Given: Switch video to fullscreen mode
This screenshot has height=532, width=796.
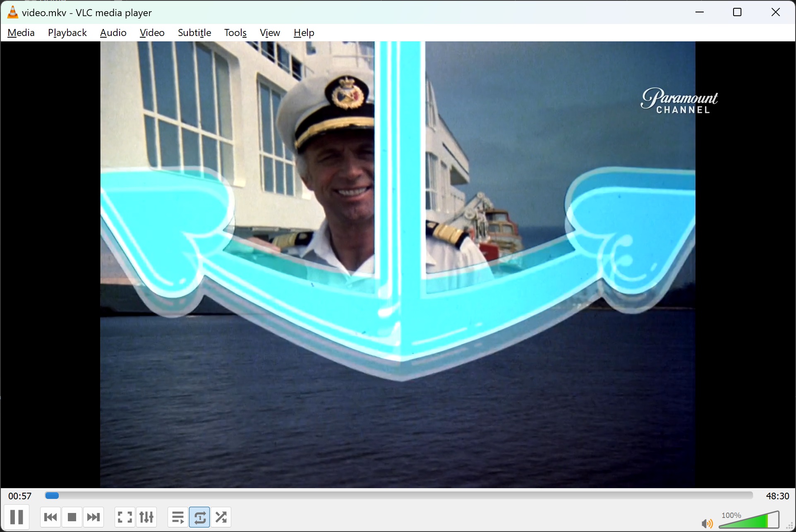Looking at the screenshot, I should click(125, 517).
